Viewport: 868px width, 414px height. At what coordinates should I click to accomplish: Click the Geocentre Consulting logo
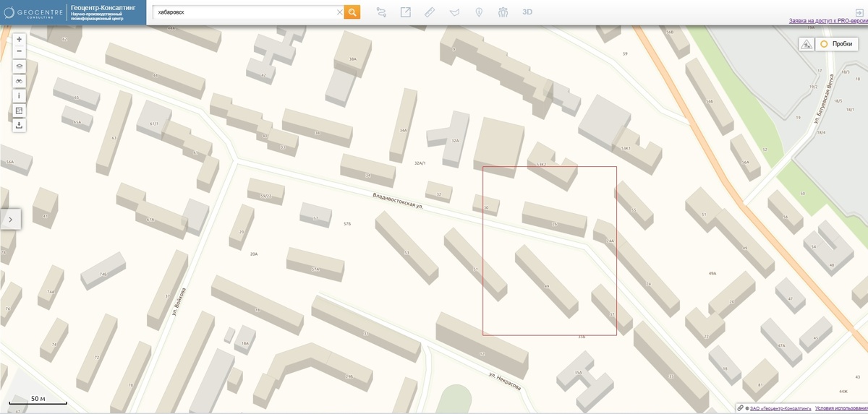point(33,12)
